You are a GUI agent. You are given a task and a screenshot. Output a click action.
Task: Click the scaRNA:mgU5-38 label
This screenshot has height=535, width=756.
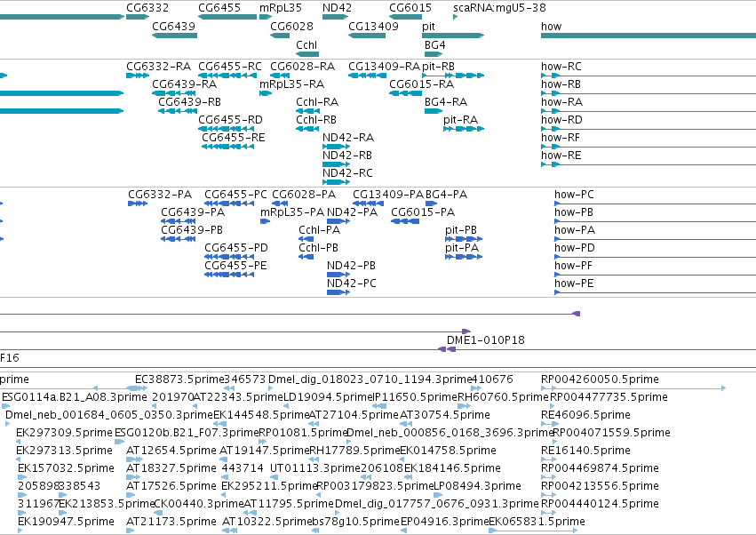tap(499, 8)
